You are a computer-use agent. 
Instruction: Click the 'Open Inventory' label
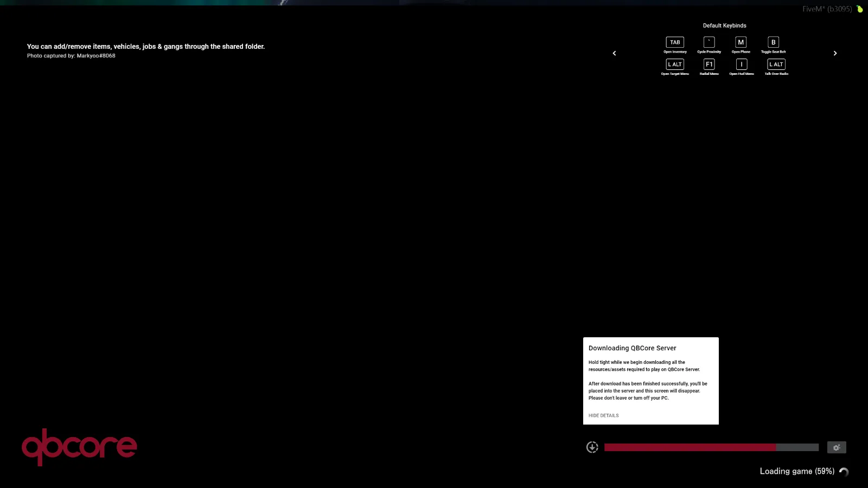(x=675, y=52)
